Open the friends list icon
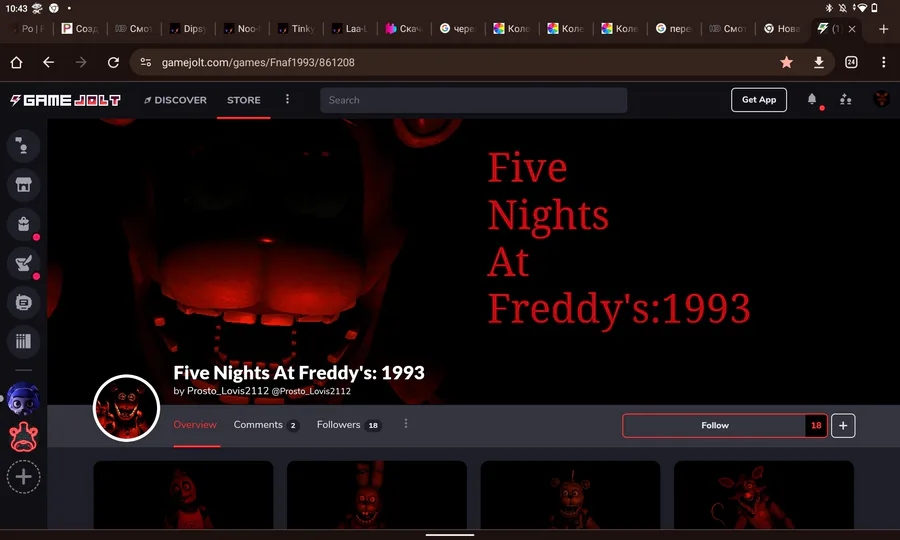900x540 pixels. [x=845, y=100]
